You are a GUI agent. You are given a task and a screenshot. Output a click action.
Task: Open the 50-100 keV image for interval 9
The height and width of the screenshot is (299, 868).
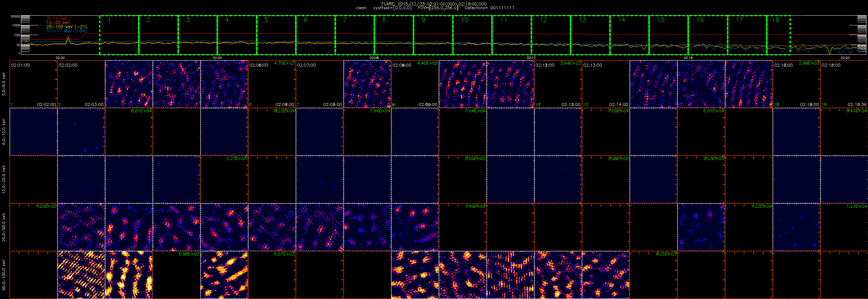click(x=415, y=275)
